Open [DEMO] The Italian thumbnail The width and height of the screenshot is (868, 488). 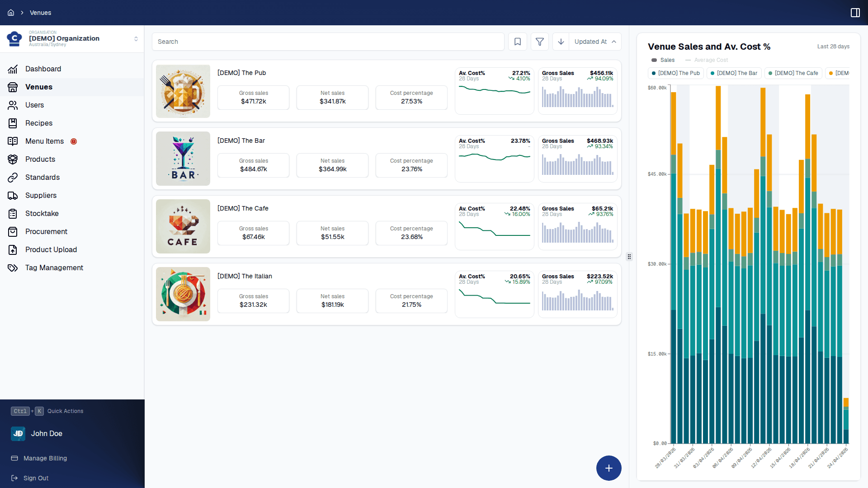(x=183, y=294)
